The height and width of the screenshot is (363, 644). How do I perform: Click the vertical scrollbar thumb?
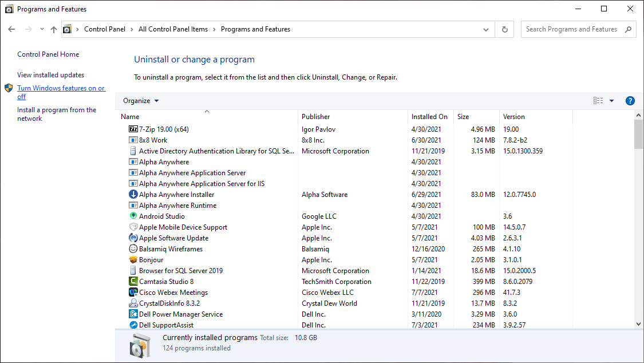[x=638, y=135]
